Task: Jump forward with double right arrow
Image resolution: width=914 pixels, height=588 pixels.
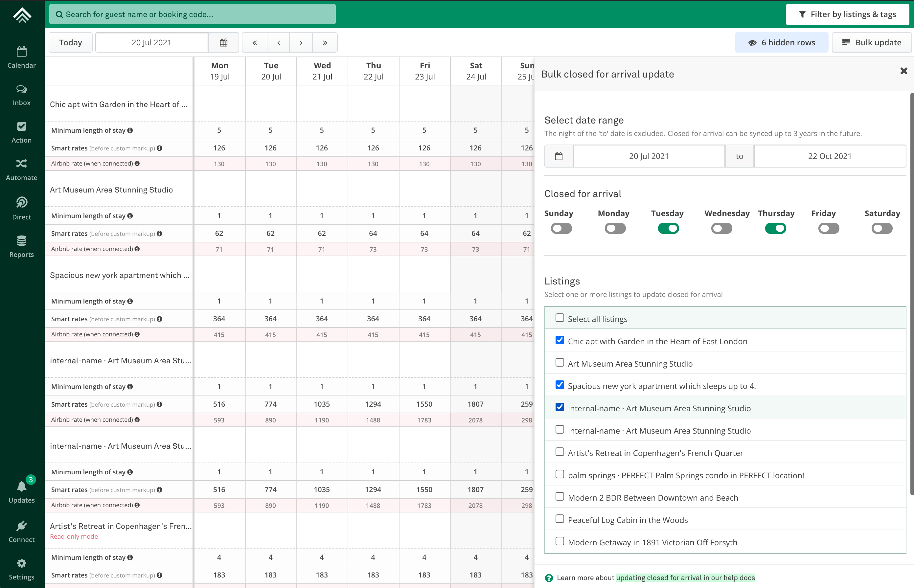Action: coord(325,42)
